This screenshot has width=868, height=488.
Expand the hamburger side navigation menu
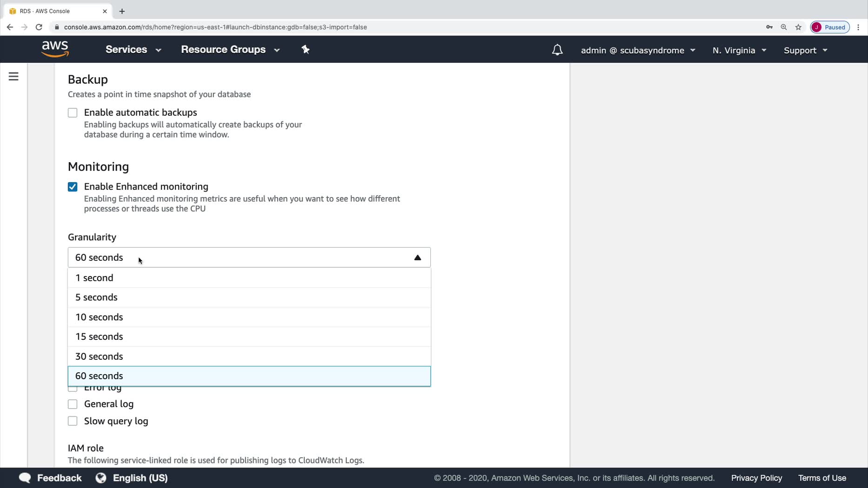(x=13, y=76)
